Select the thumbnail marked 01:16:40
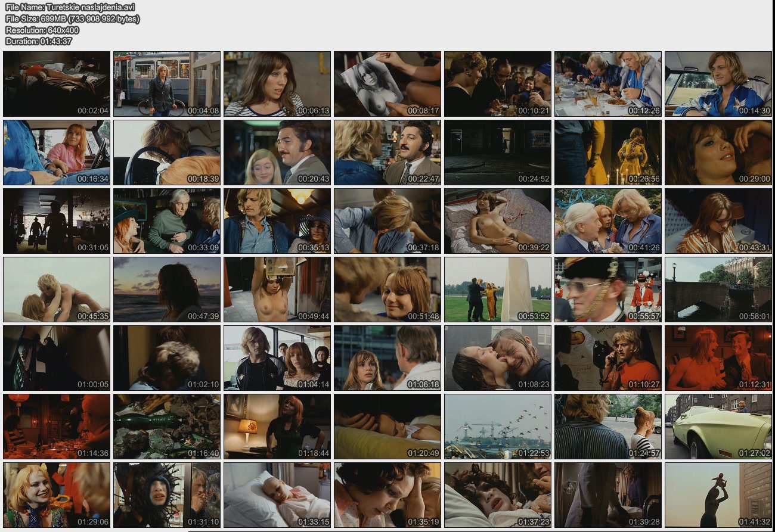This screenshot has width=775, height=532. pos(167,427)
